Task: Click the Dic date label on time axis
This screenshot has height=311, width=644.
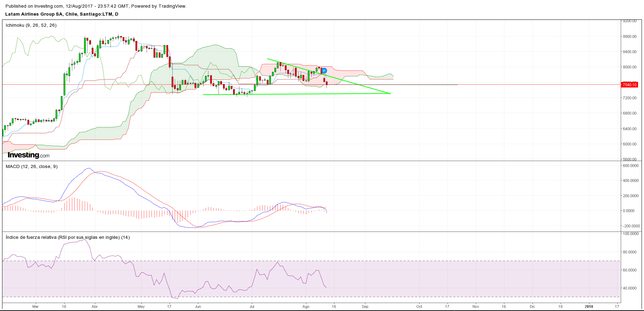Action: [532, 306]
